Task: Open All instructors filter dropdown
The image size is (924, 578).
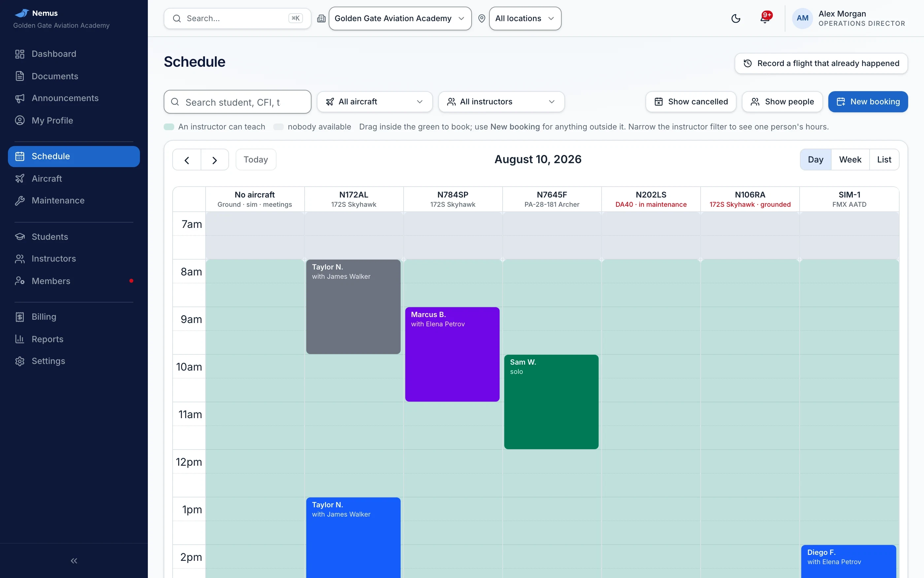Action: point(501,102)
